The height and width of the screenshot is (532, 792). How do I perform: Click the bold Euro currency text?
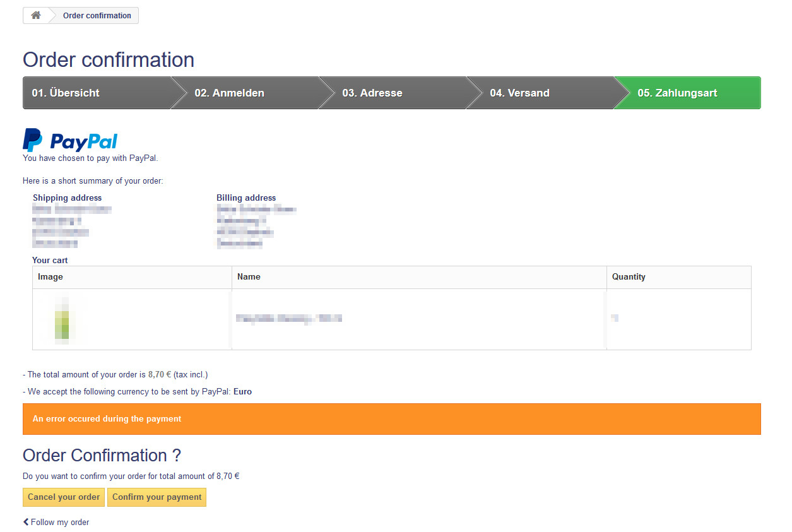tap(242, 391)
